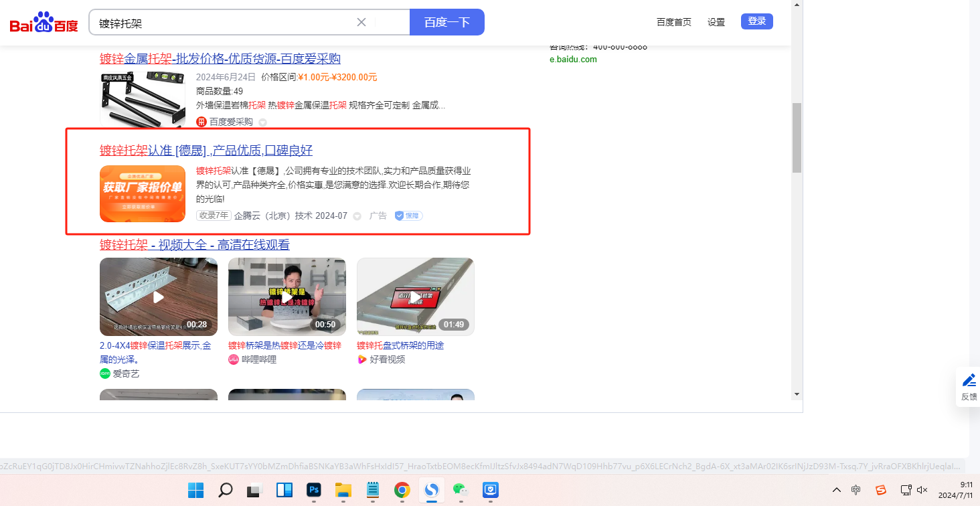Open the Widgets panel icon

coord(284,490)
